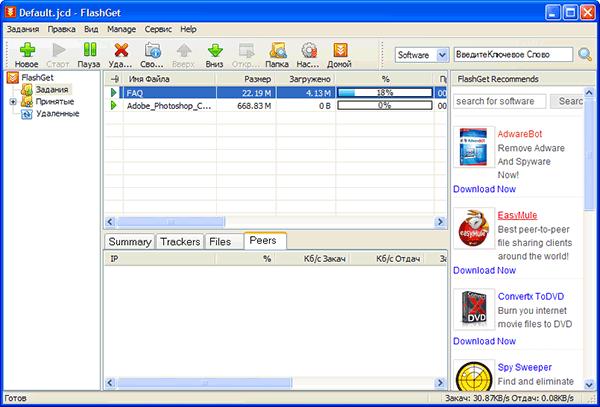This screenshot has width=600, height=407.
Task: Click the Spy Sweeper radar image
Action: pos(474,376)
